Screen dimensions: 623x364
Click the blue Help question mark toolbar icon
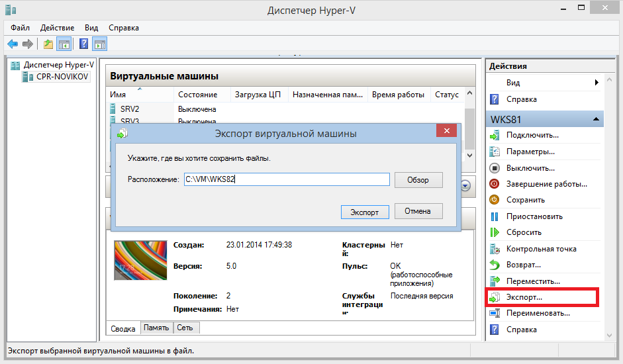click(83, 44)
